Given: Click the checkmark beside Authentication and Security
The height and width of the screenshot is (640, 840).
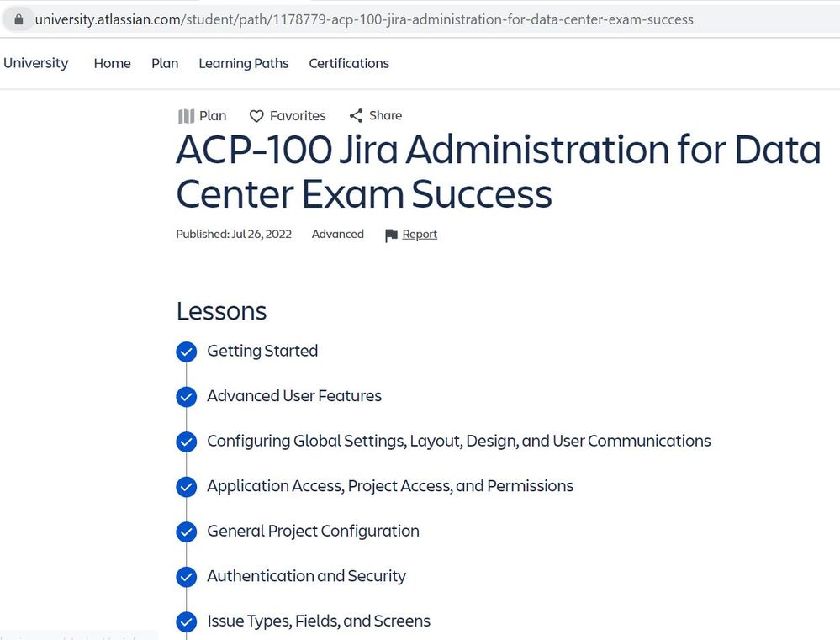Looking at the screenshot, I should click(x=186, y=577).
